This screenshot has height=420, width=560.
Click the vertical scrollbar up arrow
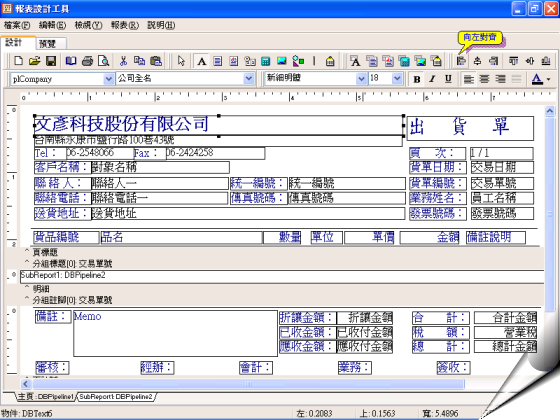click(550, 111)
